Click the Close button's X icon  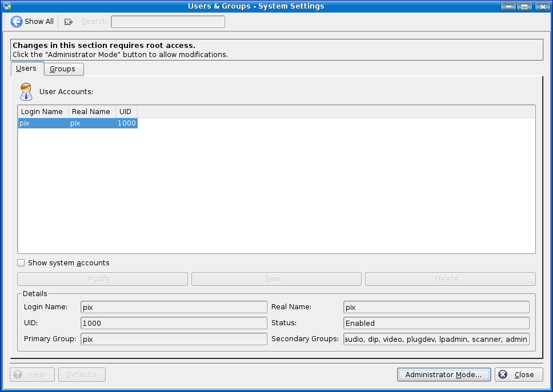pos(503,375)
